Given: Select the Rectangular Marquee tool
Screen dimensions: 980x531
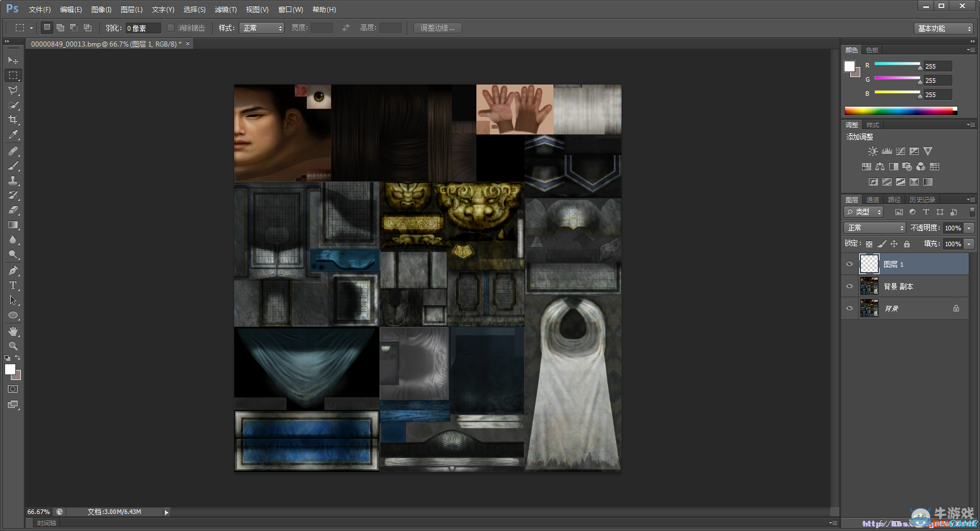Looking at the screenshot, I should coord(13,75).
